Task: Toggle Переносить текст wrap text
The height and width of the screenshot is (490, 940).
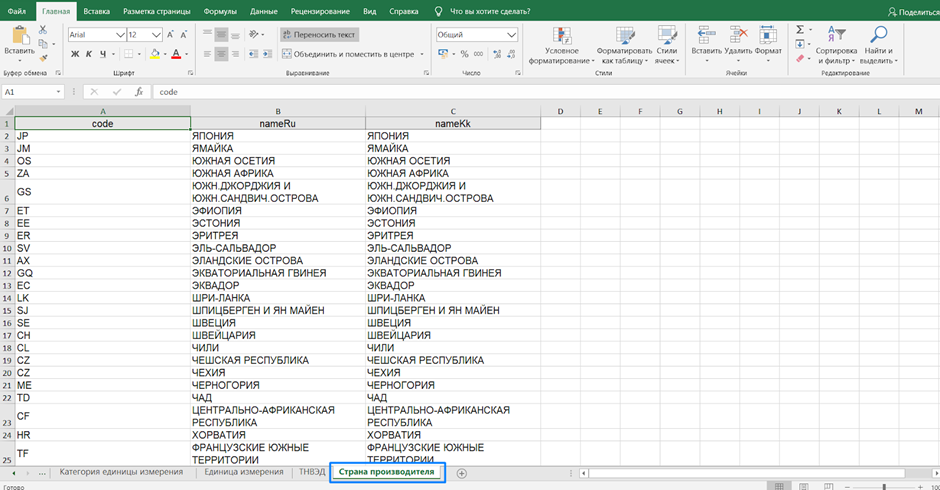Action: point(319,35)
